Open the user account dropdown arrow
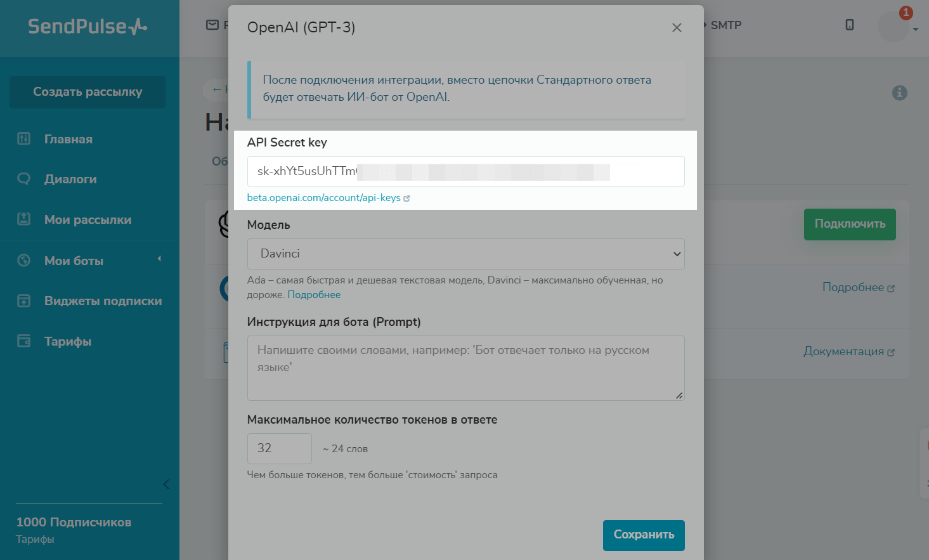This screenshot has width=929, height=560. tap(915, 29)
